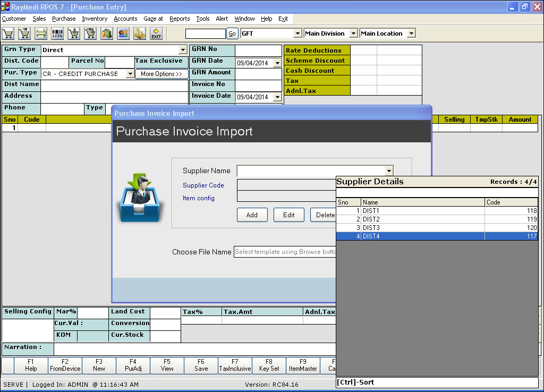Screen dimensions: 544x392
Task: Expand the GFT dropdown
Action: point(297,33)
